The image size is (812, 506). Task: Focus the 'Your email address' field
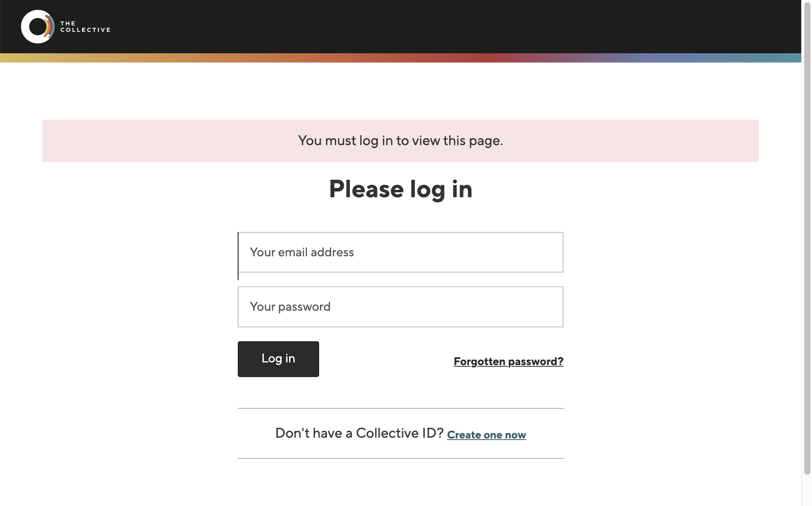click(x=400, y=252)
